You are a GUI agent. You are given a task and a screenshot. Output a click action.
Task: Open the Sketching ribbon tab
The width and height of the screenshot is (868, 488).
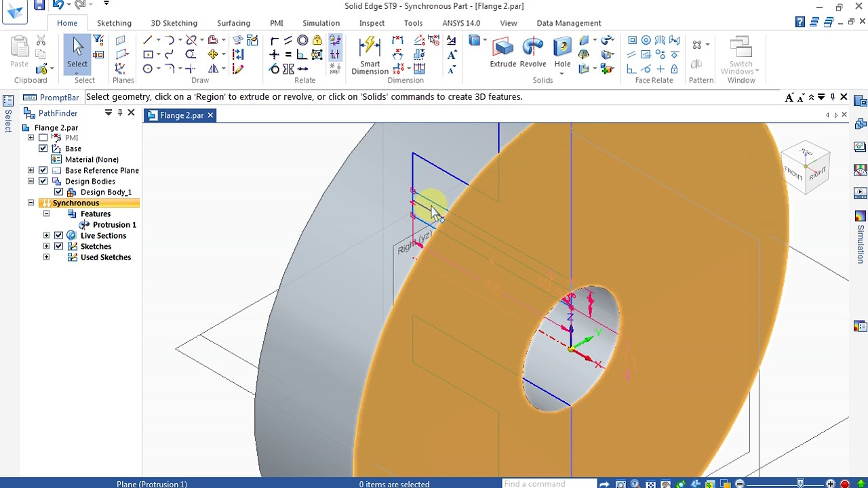point(114,23)
